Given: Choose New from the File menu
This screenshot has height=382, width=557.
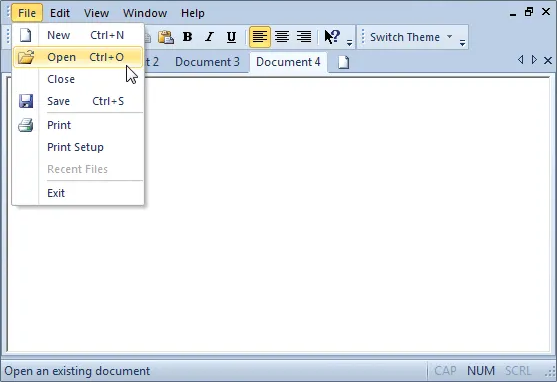Looking at the screenshot, I should [x=78, y=35].
